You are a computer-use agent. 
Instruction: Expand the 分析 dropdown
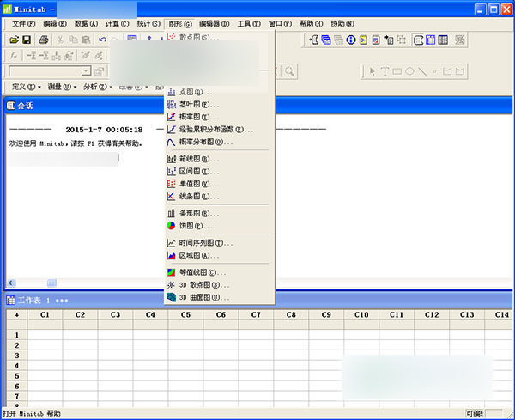[97, 87]
